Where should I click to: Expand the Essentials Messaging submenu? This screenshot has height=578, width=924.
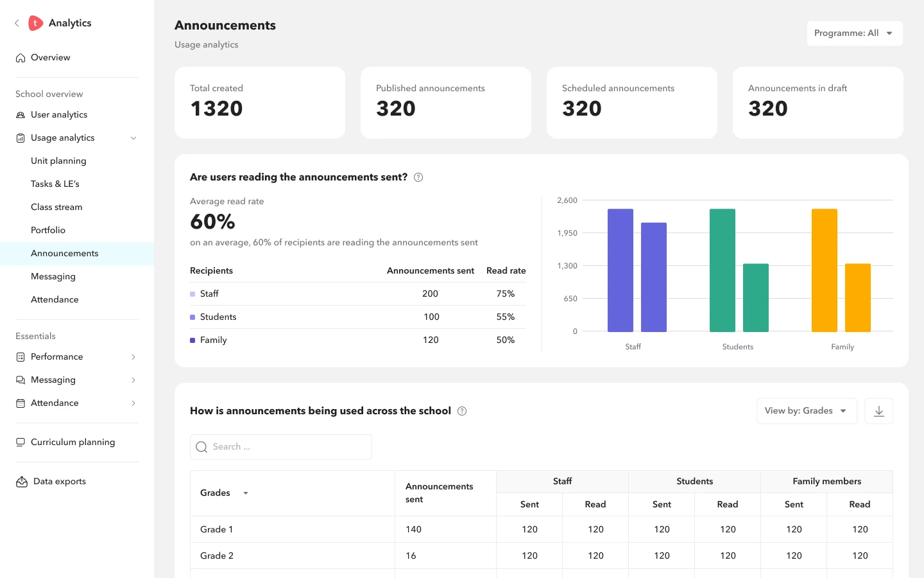pos(133,380)
